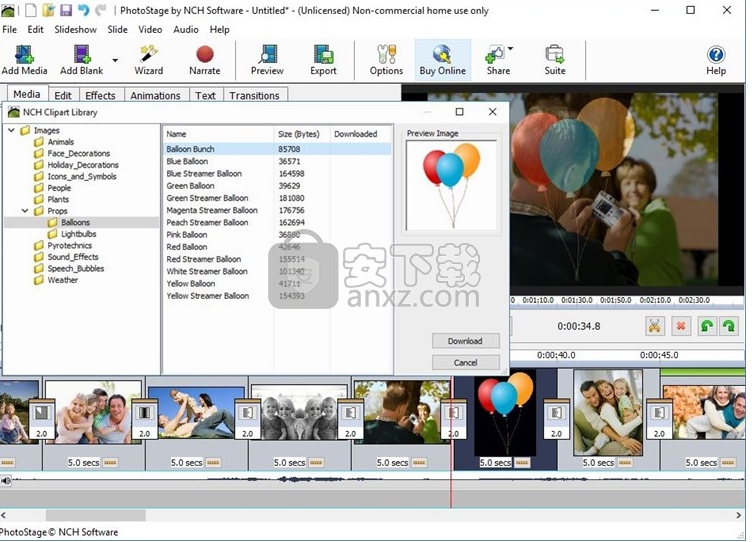The height and width of the screenshot is (542, 752).
Task: Click the Add Blank slide icon
Action: coord(81,59)
